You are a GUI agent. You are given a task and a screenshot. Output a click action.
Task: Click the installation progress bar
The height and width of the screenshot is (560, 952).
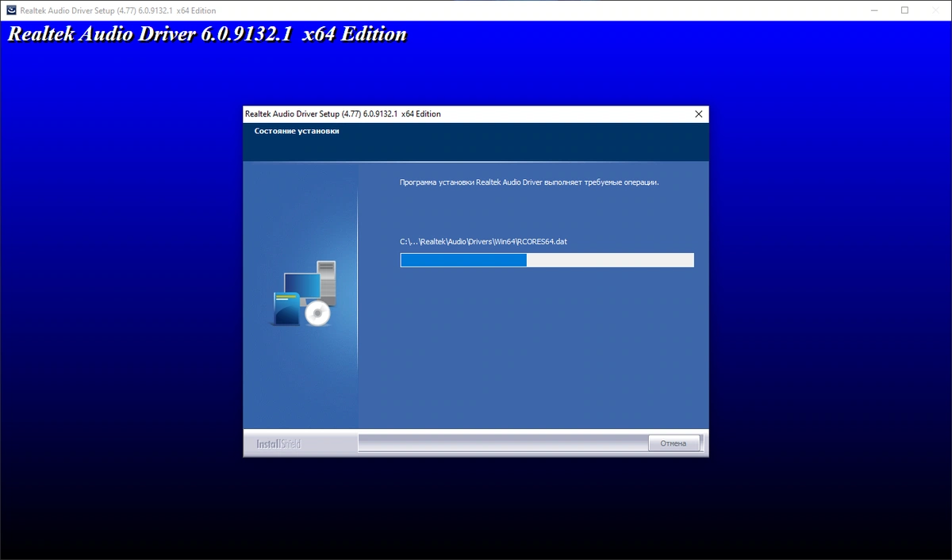(547, 260)
